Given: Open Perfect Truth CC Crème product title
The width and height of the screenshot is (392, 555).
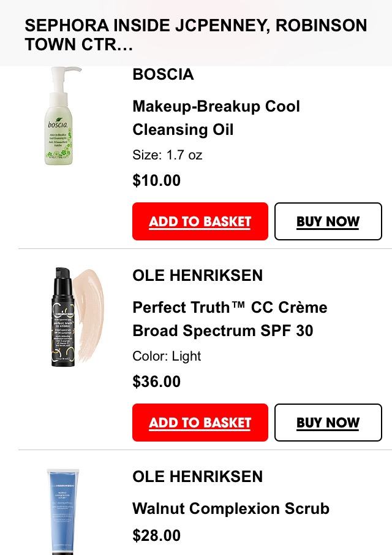Looking at the screenshot, I should (x=230, y=319).
